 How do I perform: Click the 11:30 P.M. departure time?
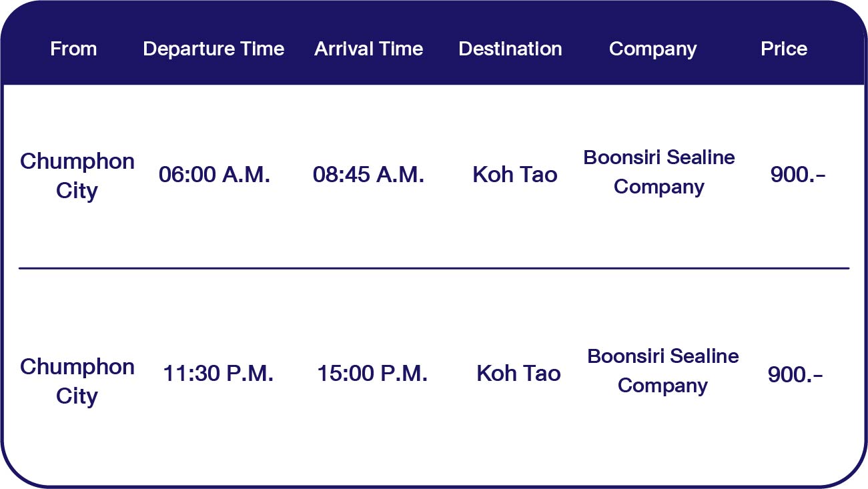tap(218, 374)
